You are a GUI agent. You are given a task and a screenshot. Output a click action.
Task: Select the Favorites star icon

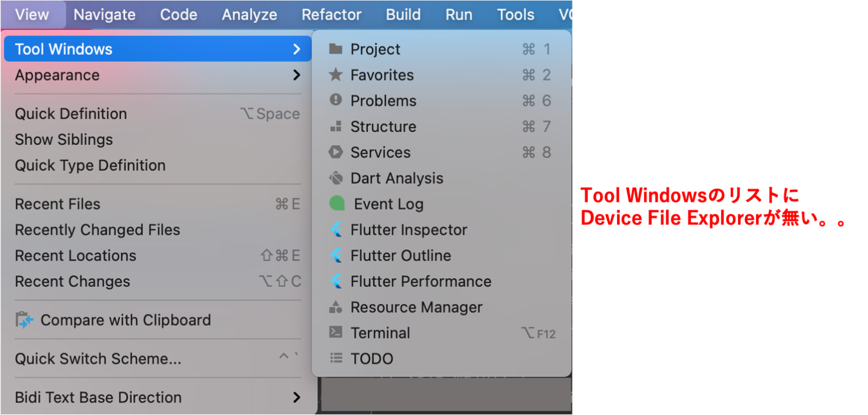pos(336,75)
